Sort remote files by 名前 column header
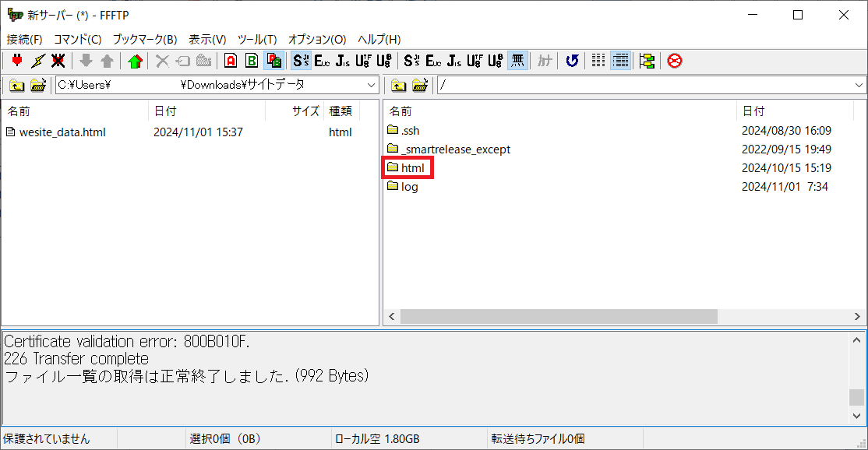Image resolution: width=868 pixels, height=450 pixels. (x=400, y=111)
